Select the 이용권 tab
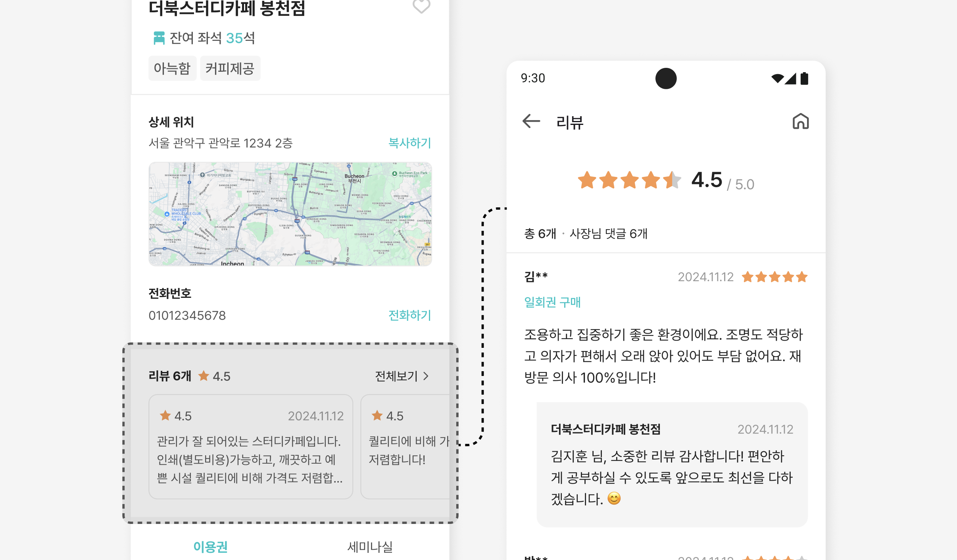The height and width of the screenshot is (560, 957). click(210, 547)
